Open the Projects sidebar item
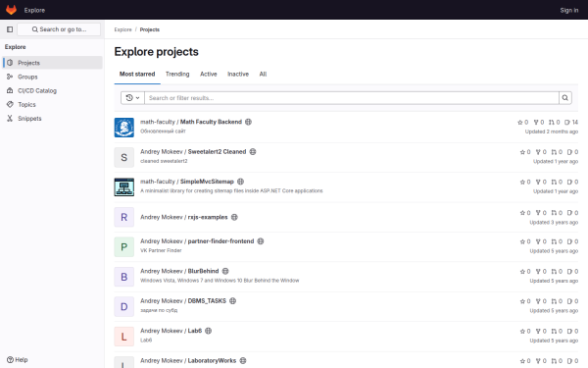The height and width of the screenshot is (368, 588). tap(53, 63)
